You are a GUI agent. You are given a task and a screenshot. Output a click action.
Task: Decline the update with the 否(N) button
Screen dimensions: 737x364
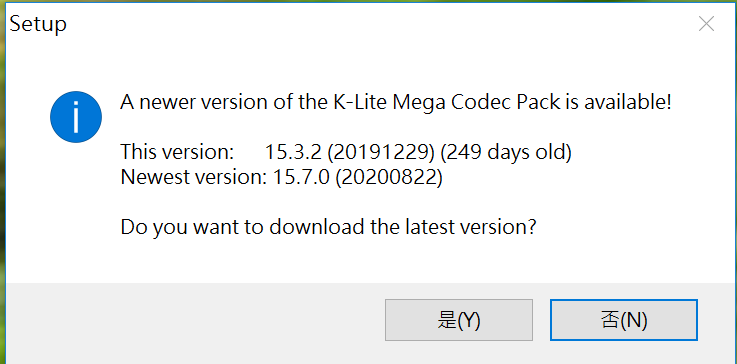tap(624, 320)
